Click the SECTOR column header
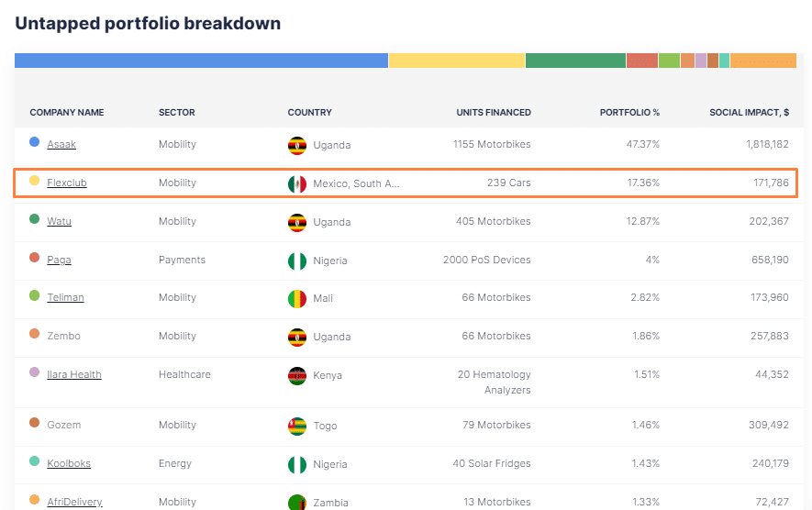 176,112
